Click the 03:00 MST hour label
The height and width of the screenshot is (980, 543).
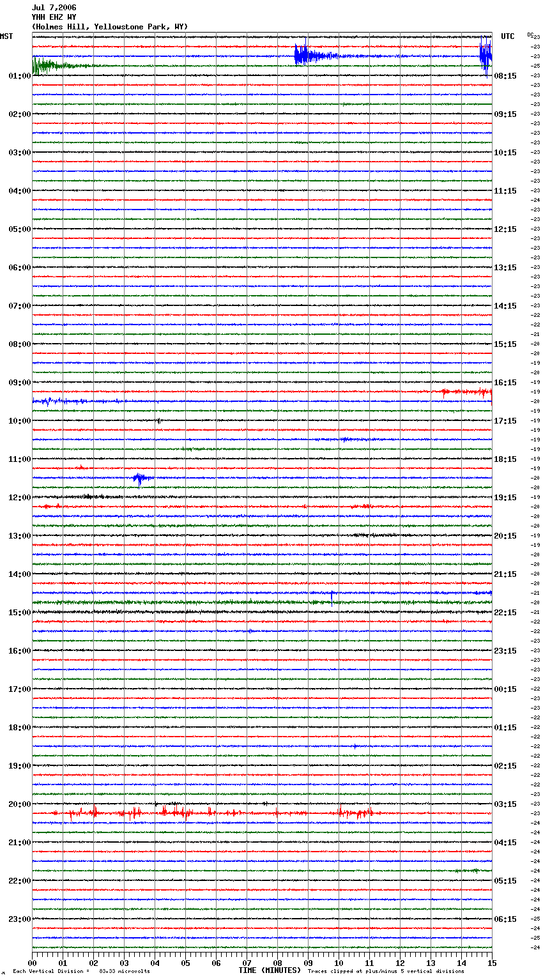[20, 153]
